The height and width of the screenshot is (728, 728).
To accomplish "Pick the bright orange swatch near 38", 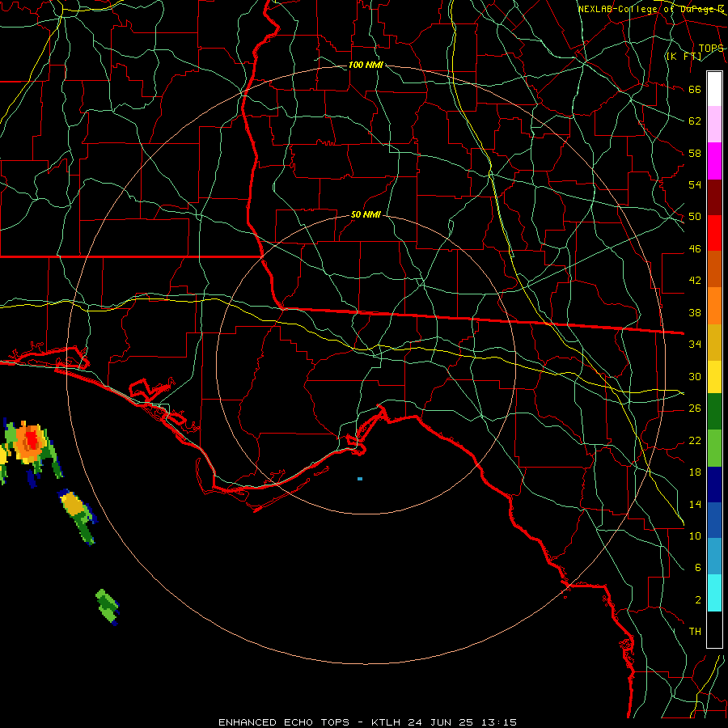I will tap(714, 306).
